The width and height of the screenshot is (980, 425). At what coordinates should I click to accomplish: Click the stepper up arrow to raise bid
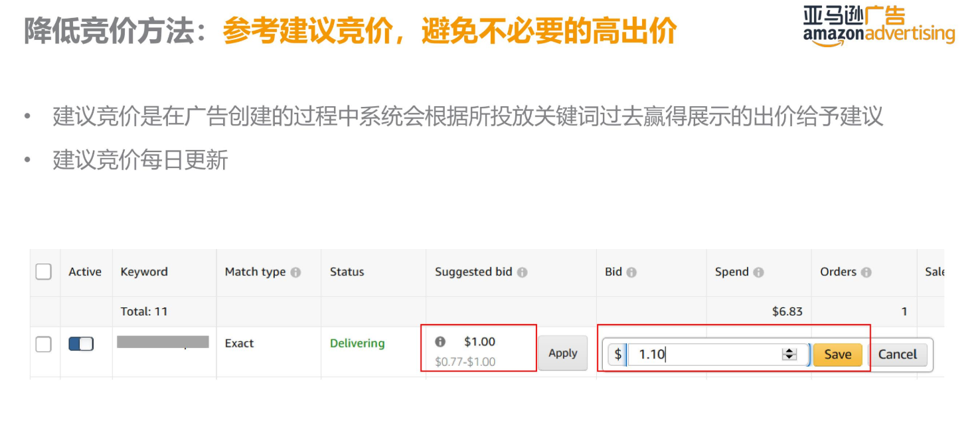[x=789, y=351]
